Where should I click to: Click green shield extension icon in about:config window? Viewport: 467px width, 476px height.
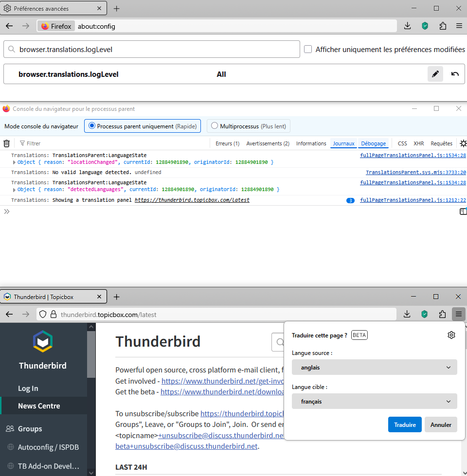[425, 26]
